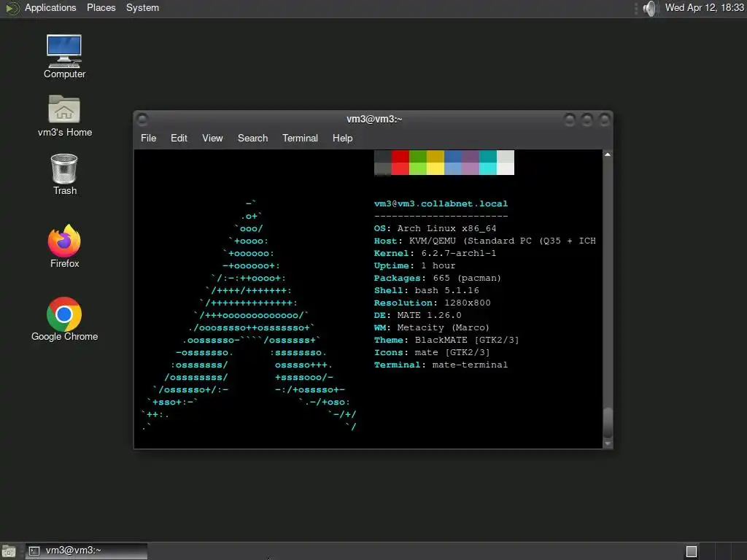Click the terminal title bar text vm3@vm3:~

[374, 119]
